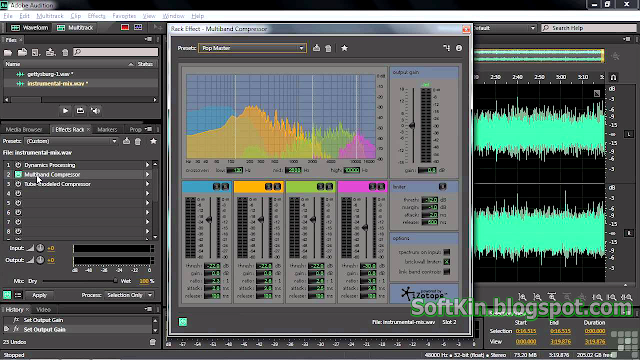Screen dimensions: 640x360
Task: Open the Files panel options menu
Action: (x=148, y=40)
